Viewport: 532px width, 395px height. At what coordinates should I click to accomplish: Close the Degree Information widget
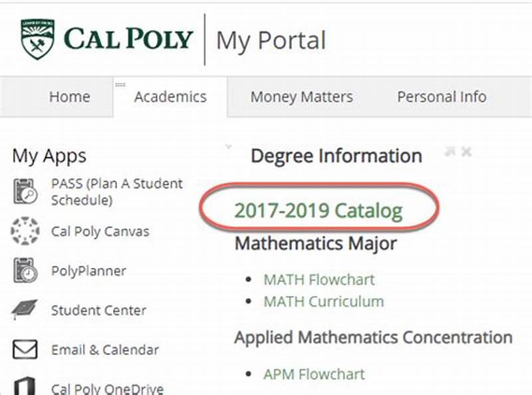(465, 150)
